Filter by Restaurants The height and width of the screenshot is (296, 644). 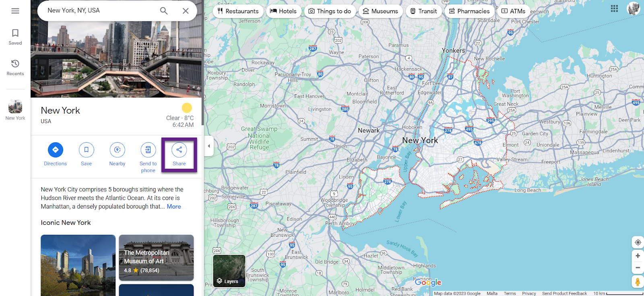[x=238, y=11]
